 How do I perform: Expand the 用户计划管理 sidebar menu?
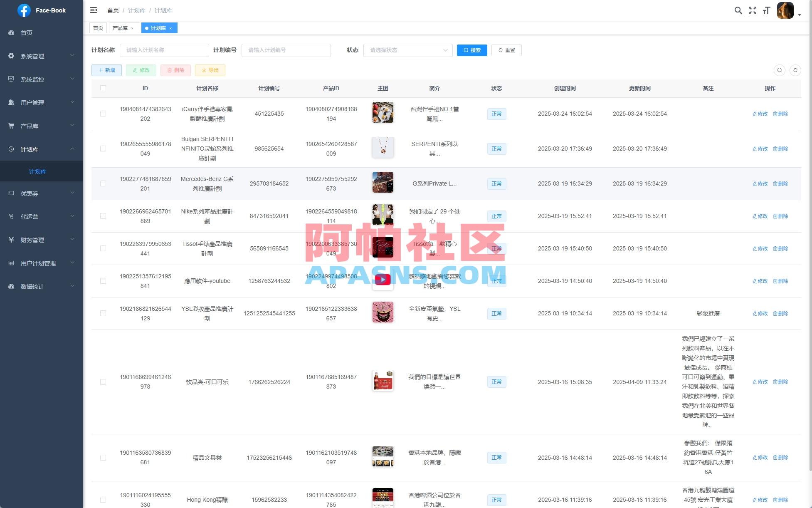pos(42,263)
